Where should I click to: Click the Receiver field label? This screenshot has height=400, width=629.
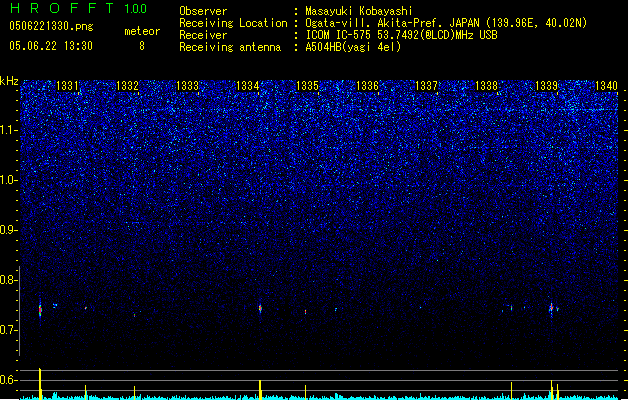tap(203, 35)
